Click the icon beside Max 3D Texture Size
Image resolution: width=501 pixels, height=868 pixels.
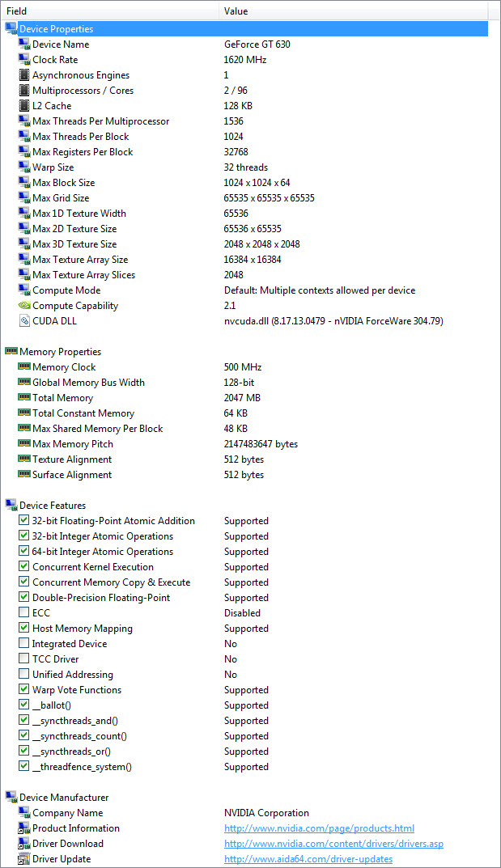[23, 244]
